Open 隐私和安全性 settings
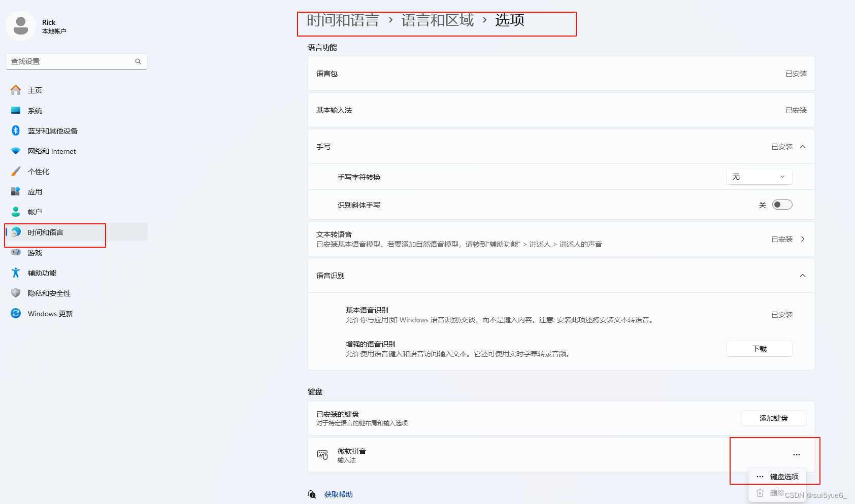 coord(77,293)
